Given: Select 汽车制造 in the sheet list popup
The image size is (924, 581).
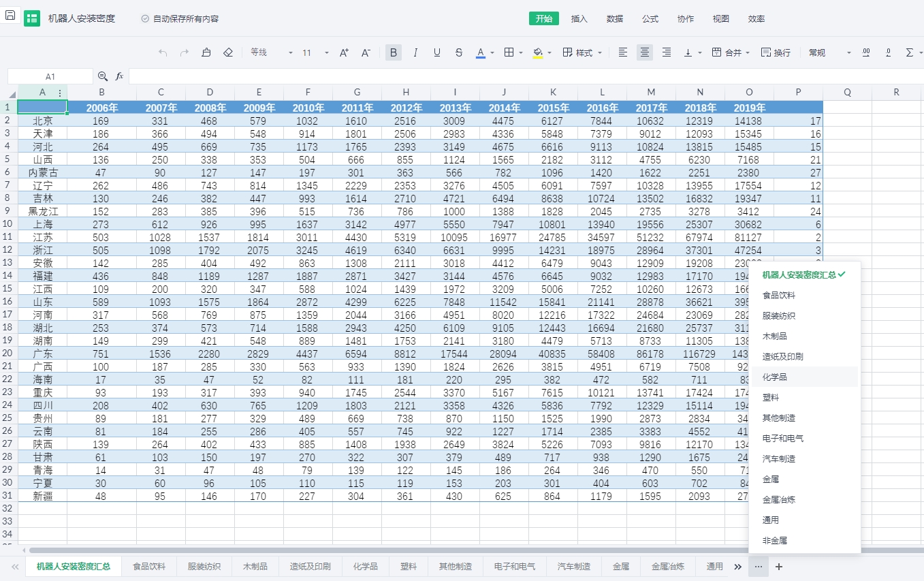Looking at the screenshot, I should [804, 458].
